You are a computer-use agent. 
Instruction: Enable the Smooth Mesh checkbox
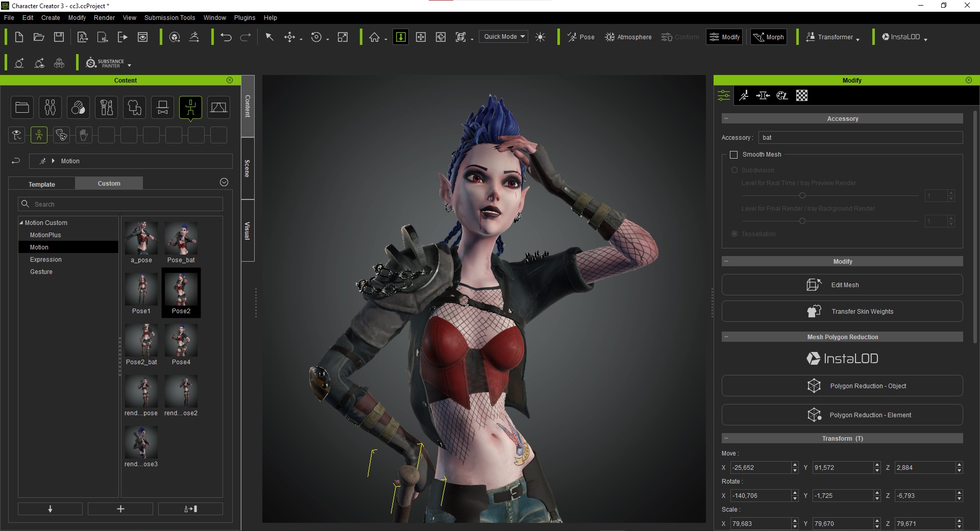point(734,155)
